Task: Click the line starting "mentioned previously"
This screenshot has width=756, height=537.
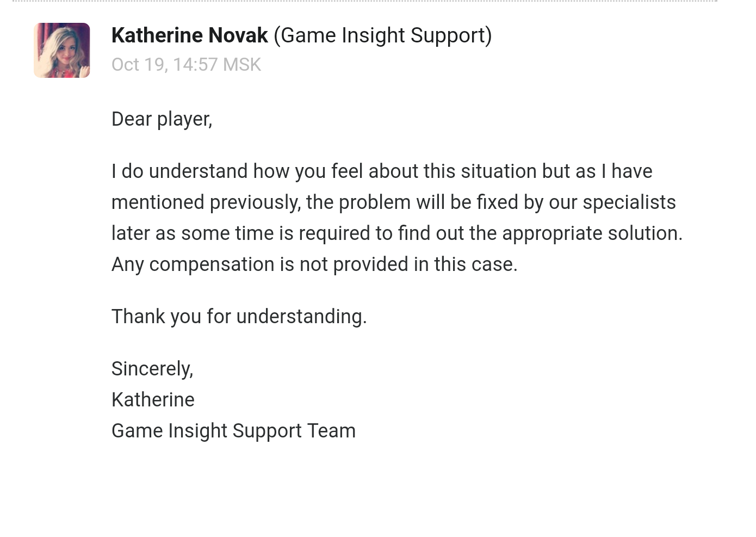Action: [393, 202]
